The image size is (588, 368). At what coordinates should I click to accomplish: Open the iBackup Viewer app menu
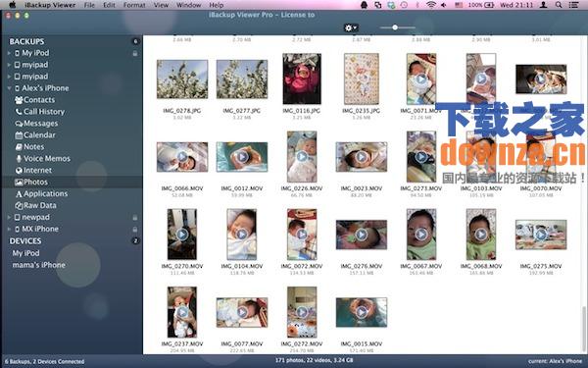tap(50, 5)
